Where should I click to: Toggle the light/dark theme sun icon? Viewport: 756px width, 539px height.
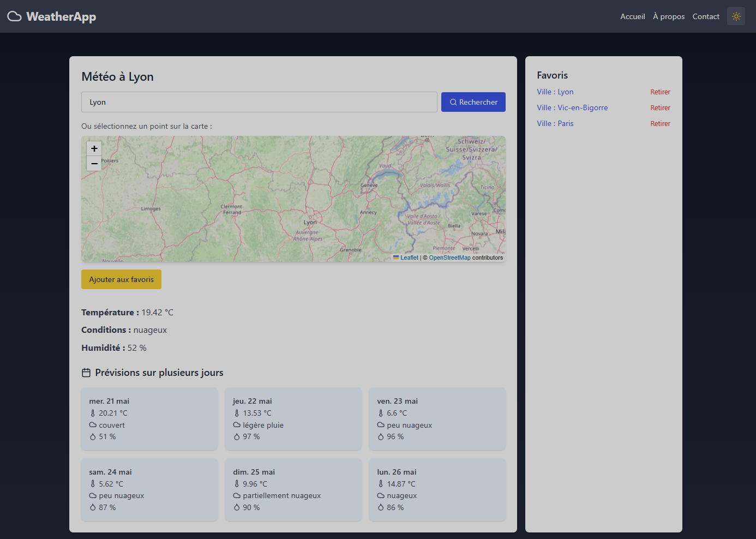point(736,16)
